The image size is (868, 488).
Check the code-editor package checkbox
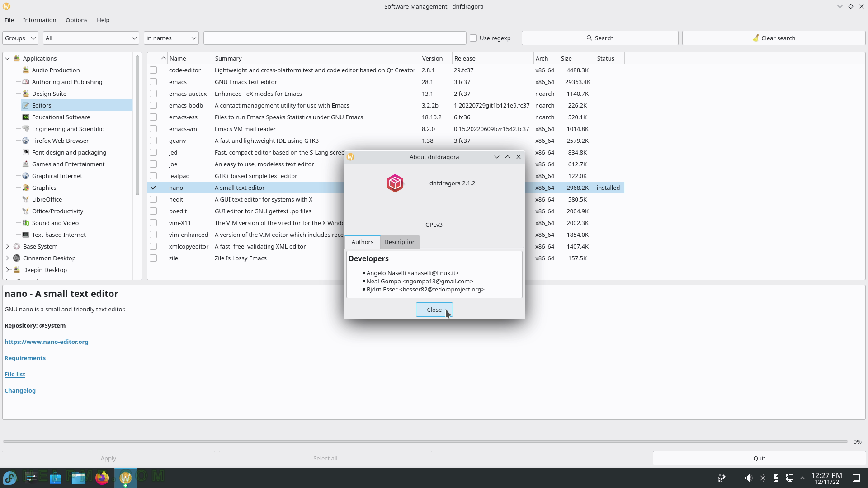coord(153,70)
